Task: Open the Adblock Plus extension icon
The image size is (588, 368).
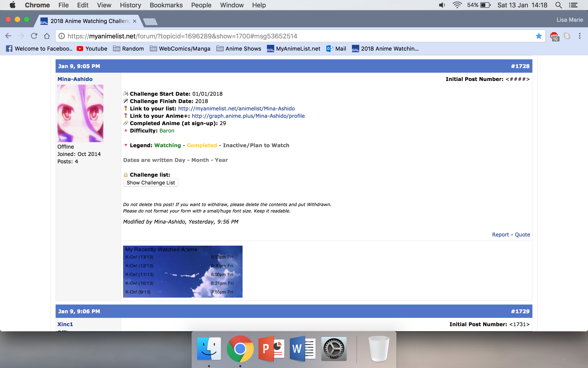Action: pyautogui.click(x=554, y=37)
